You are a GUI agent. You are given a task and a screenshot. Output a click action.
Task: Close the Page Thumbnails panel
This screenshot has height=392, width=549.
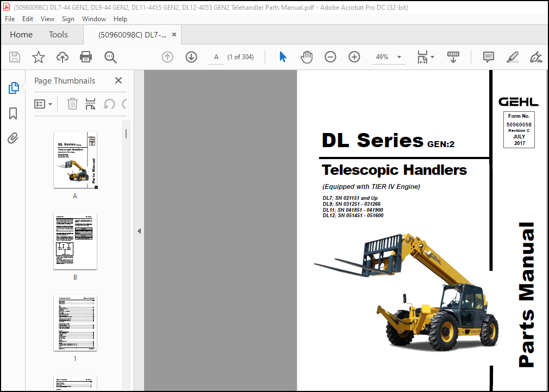pos(118,80)
